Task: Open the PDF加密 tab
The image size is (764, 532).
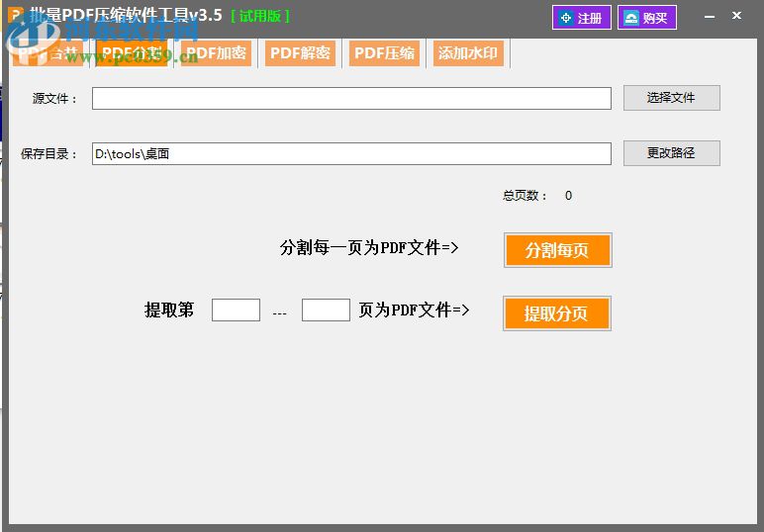Action: 216,53
